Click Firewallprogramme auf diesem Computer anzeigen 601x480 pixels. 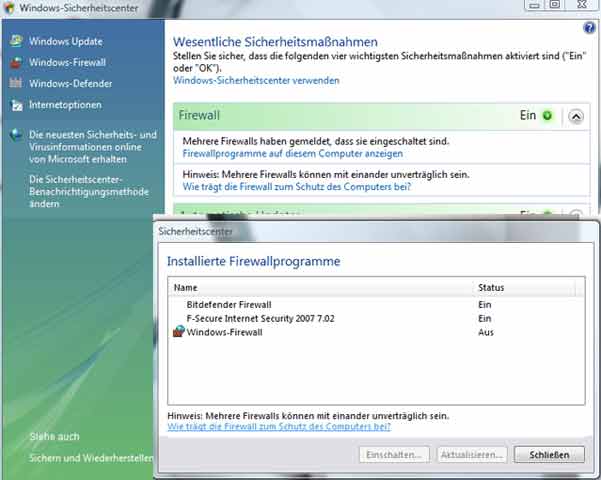coord(292,153)
